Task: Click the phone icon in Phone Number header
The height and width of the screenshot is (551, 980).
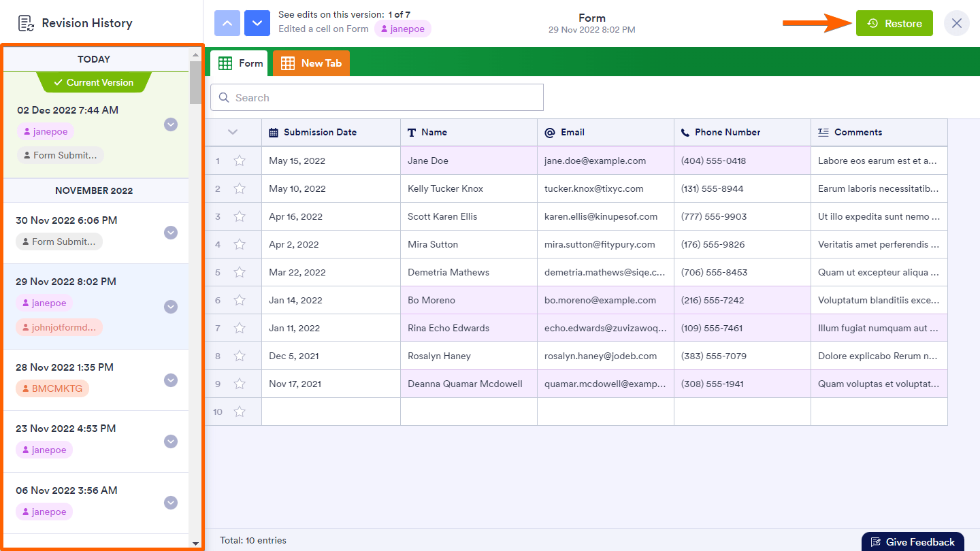Action: point(685,133)
